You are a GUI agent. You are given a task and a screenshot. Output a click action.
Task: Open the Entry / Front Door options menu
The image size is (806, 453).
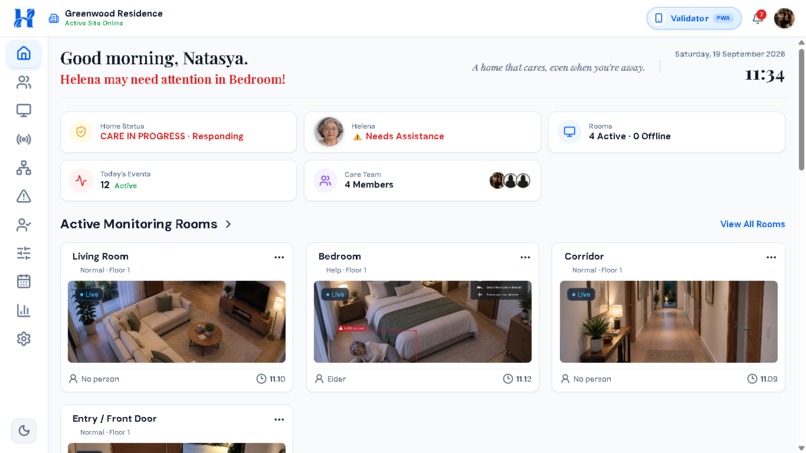point(279,420)
